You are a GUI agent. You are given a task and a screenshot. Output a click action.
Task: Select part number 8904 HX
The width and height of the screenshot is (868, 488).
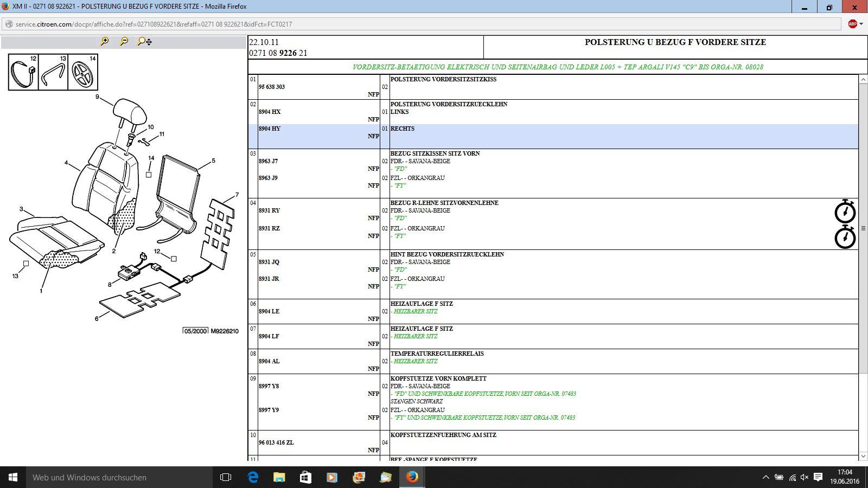click(x=270, y=112)
